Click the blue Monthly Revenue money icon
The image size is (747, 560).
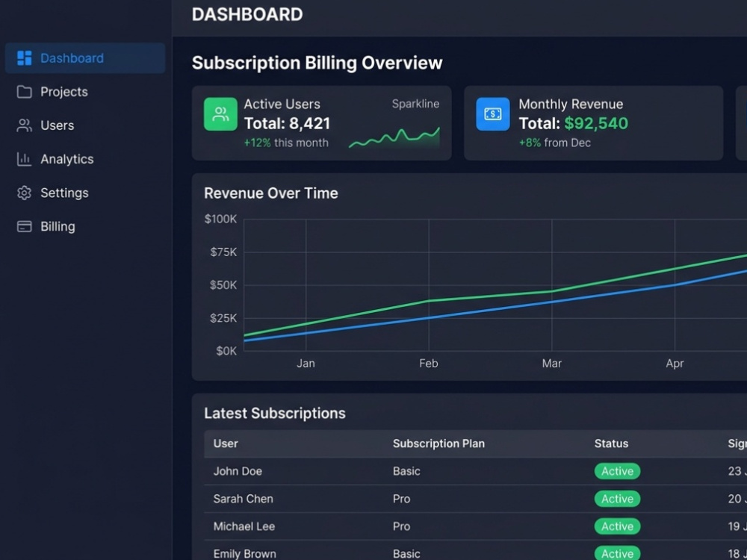pyautogui.click(x=492, y=114)
